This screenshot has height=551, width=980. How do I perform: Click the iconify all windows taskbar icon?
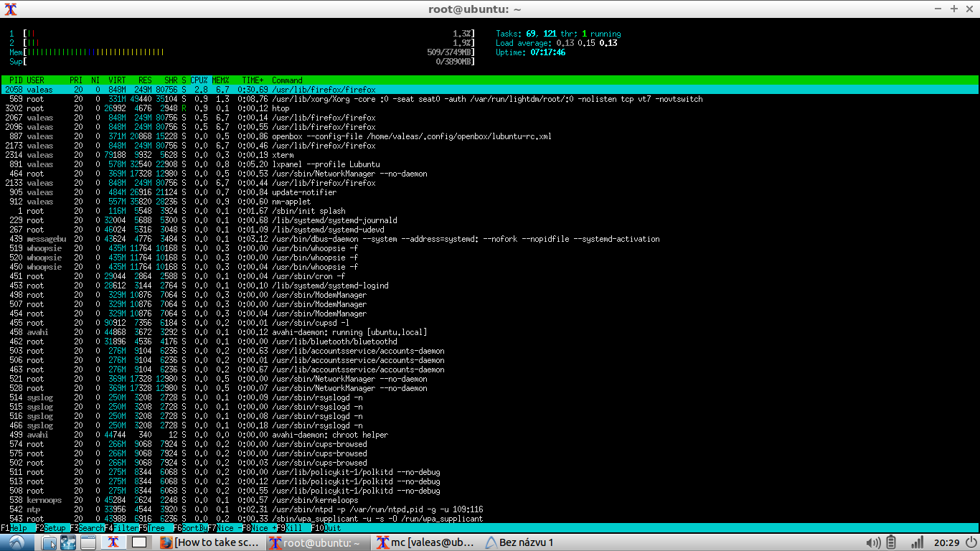tap(88, 542)
